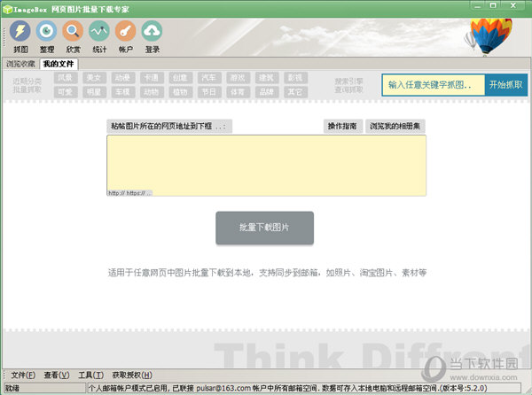Select the 节日 category button
This screenshot has height=395, width=532.
[209, 92]
